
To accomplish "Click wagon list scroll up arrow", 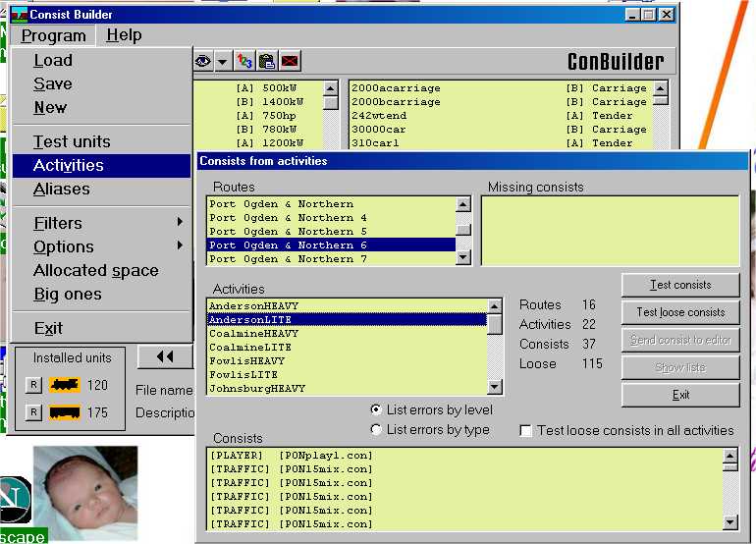I will pos(660,88).
